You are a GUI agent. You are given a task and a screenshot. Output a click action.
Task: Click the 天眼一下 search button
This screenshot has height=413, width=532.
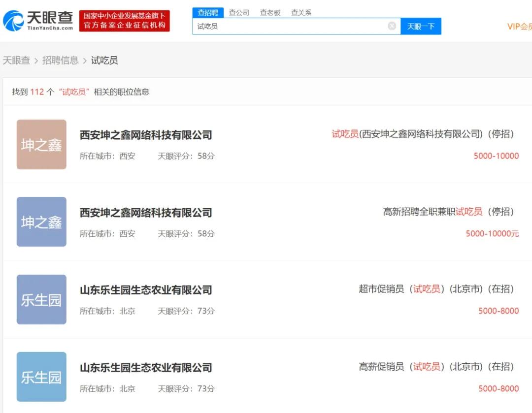click(421, 26)
